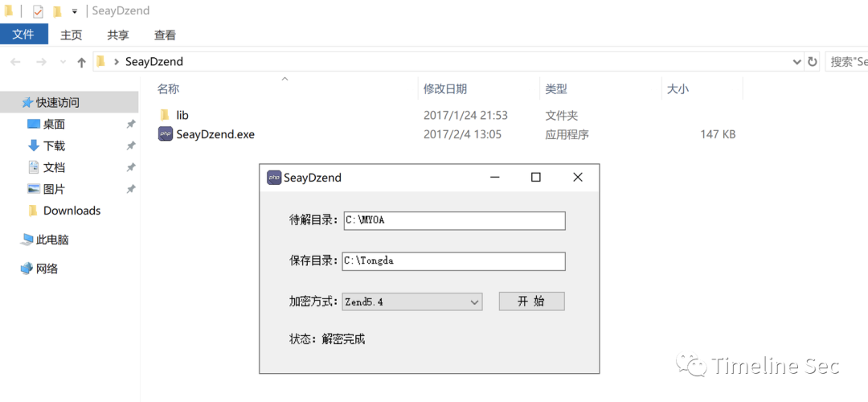
Task: Open the recent locations dropdown arrow
Action: click(63, 62)
